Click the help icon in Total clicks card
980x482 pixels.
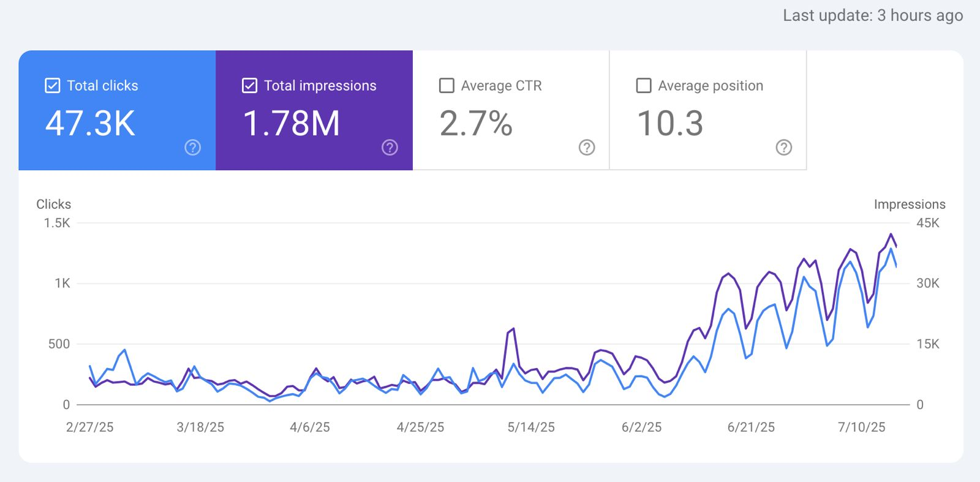coord(192,148)
